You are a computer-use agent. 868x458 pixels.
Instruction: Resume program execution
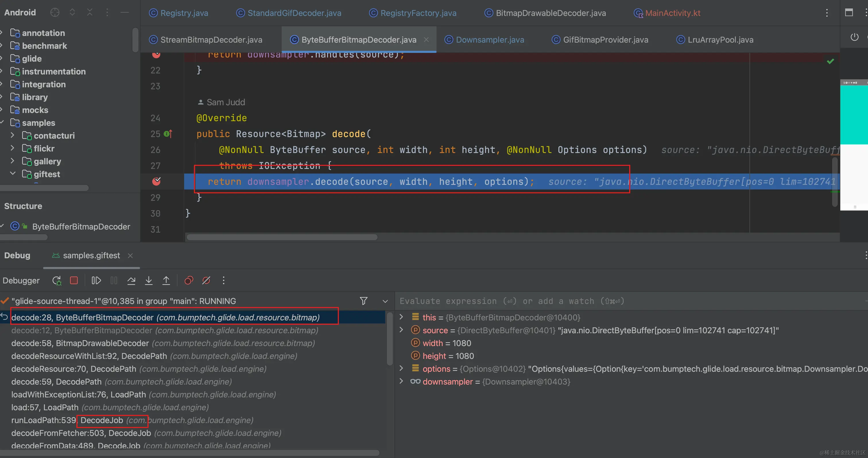96,280
